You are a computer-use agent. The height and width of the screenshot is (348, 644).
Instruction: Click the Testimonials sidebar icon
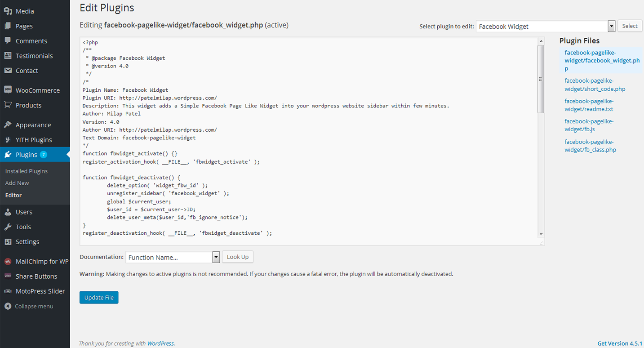click(x=8, y=56)
